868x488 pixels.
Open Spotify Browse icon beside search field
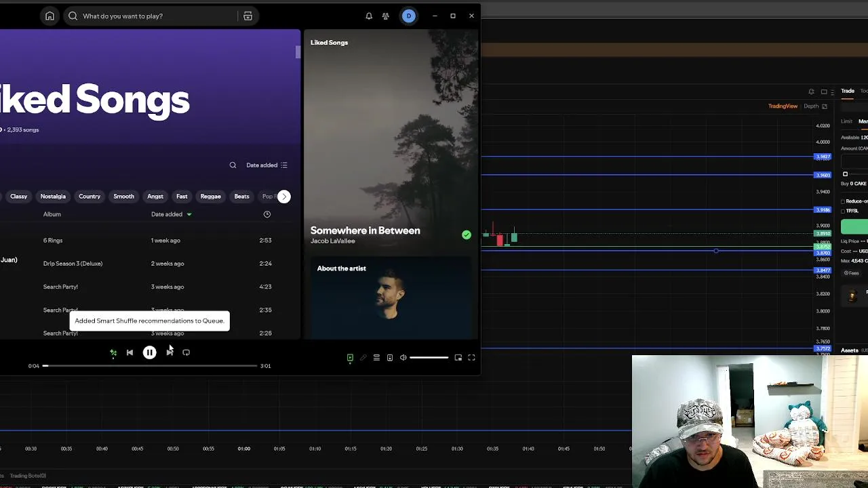click(x=248, y=16)
